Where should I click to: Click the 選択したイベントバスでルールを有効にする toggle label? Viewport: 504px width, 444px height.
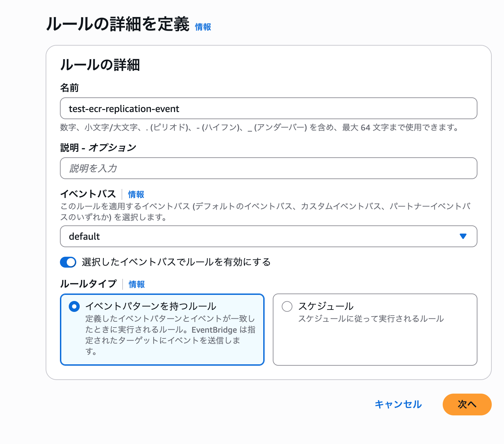point(176,262)
